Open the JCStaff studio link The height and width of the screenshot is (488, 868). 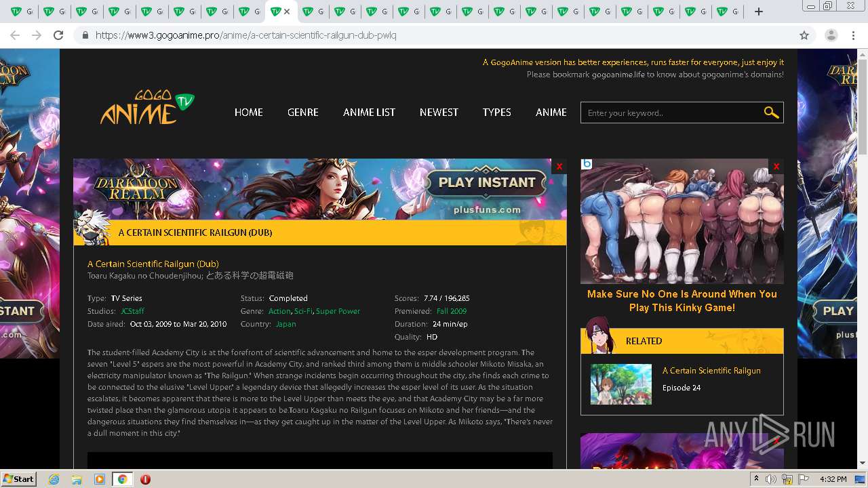coord(132,311)
